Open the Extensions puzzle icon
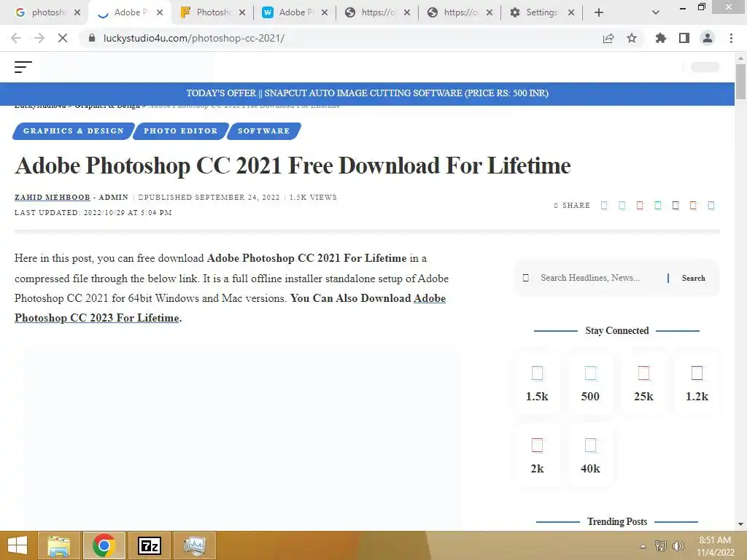Image resolution: width=747 pixels, height=560 pixels. pyautogui.click(x=660, y=38)
